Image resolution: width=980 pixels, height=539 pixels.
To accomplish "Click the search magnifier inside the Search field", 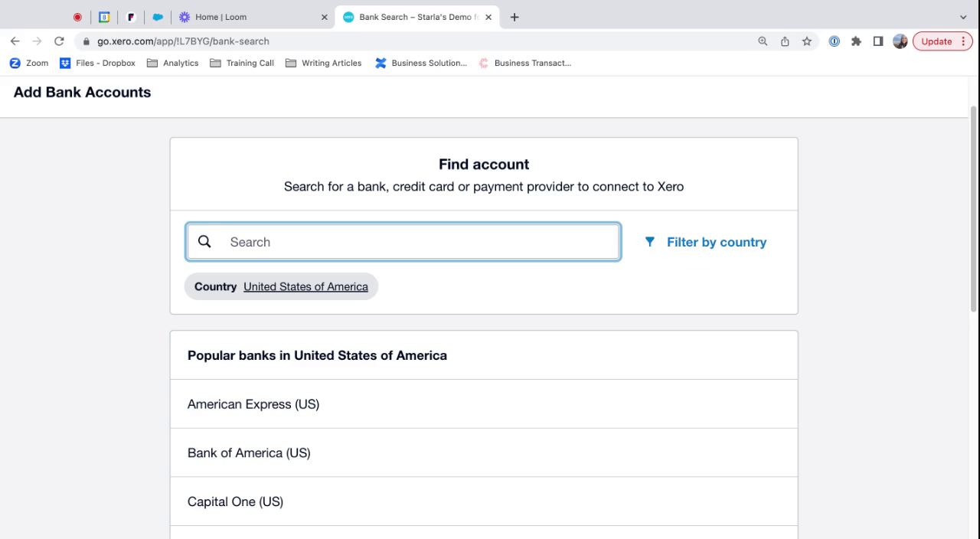I will point(204,241).
